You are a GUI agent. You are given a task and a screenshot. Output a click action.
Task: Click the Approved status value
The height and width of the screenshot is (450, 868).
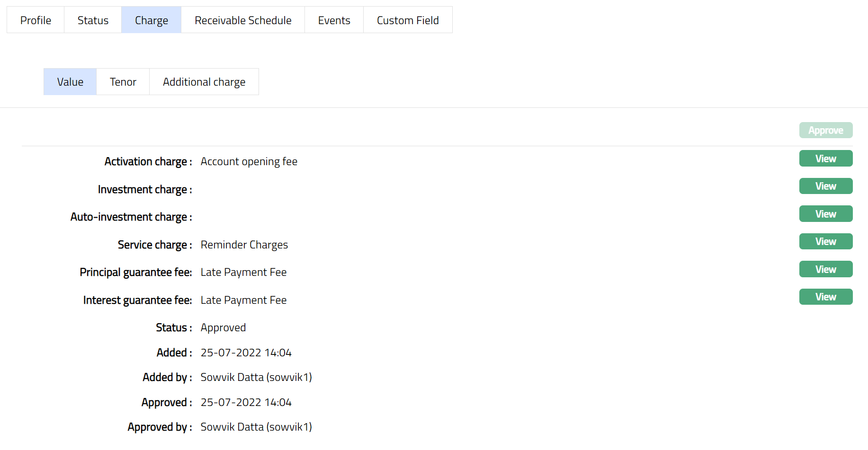pyautogui.click(x=223, y=327)
